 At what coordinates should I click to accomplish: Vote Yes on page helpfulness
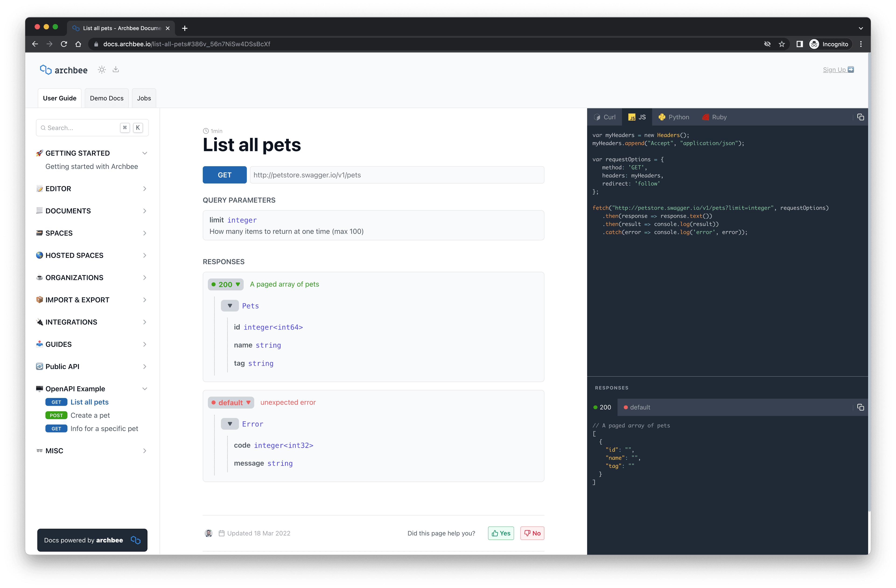coord(501,533)
